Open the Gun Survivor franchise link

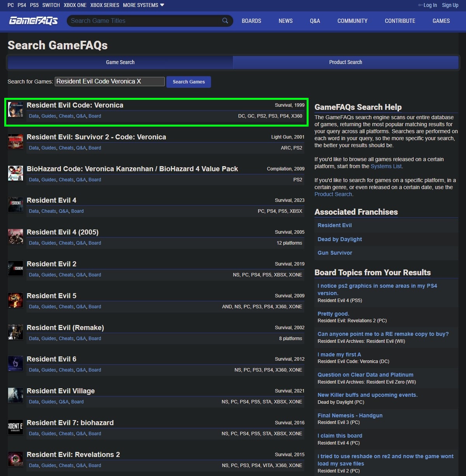coord(335,253)
